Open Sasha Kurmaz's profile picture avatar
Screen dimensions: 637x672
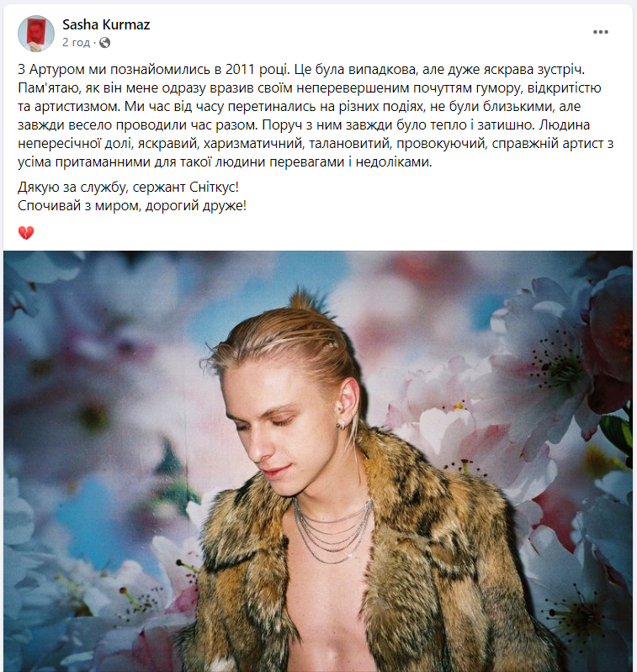click(36, 34)
